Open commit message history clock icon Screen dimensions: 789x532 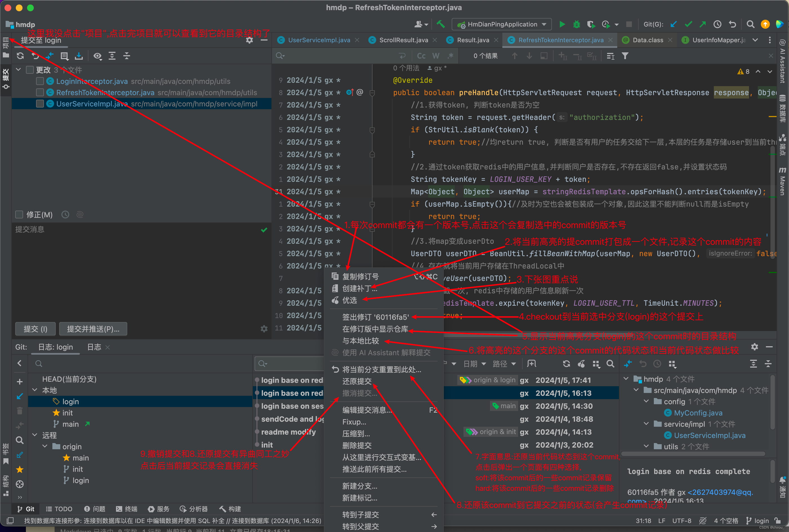pyautogui.click(x=65, y=214)
